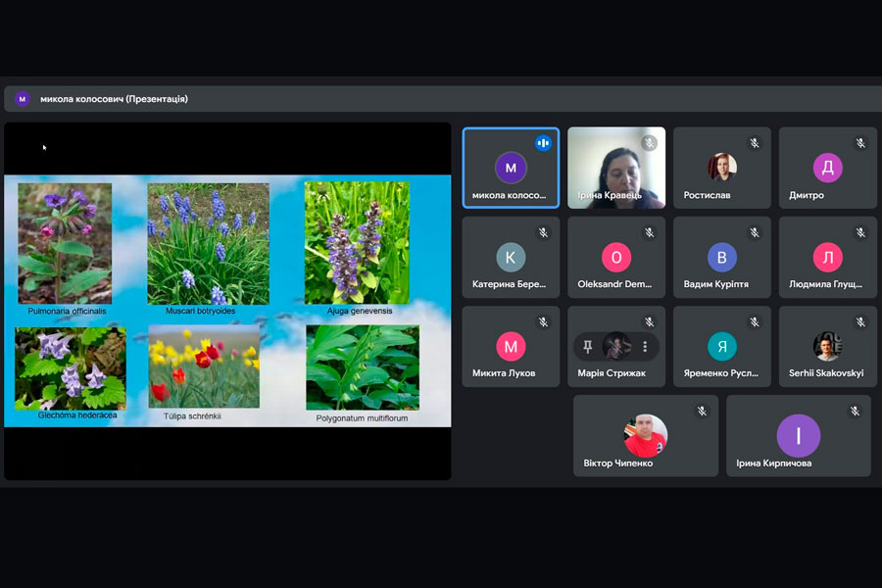The height and width of the screenshot is (588, 882).
Task: Click muted mic icon on Віктор Чипенко's tile
Action: pos(702,412)
